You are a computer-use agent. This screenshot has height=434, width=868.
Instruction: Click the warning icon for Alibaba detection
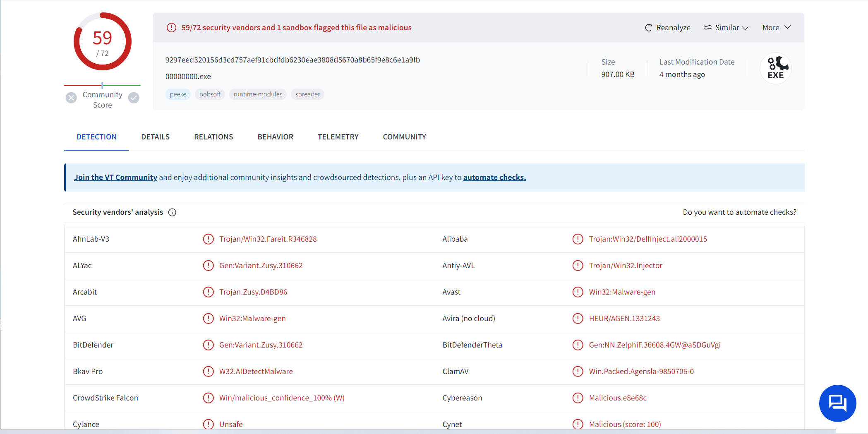pos(578,239)
